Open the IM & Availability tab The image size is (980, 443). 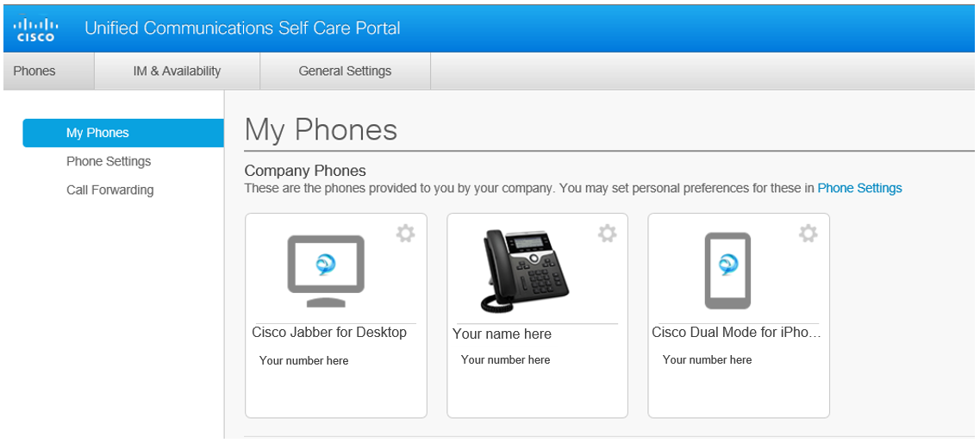click(x=177, y=72)
